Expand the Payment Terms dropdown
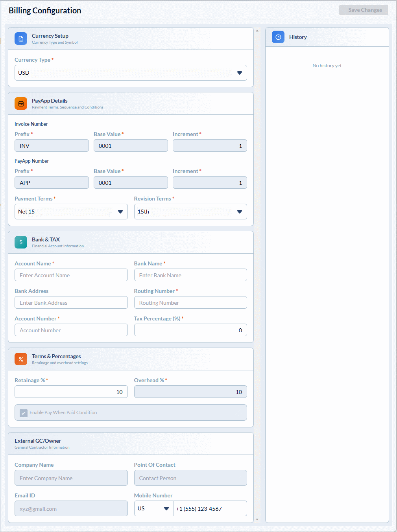Viewport: 397px width, 532px height. 71,212
